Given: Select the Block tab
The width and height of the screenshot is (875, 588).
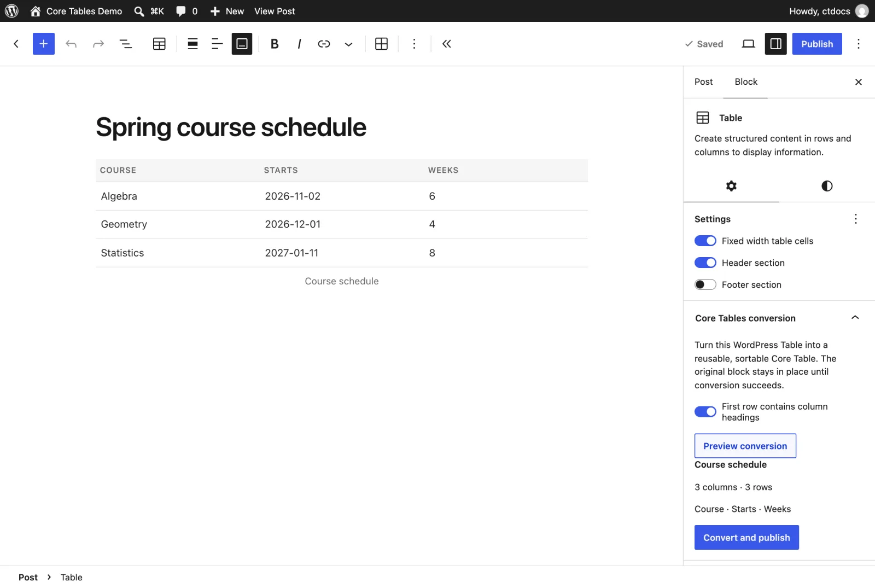Looking at the screenshot, I should click(x=746, y=81).
